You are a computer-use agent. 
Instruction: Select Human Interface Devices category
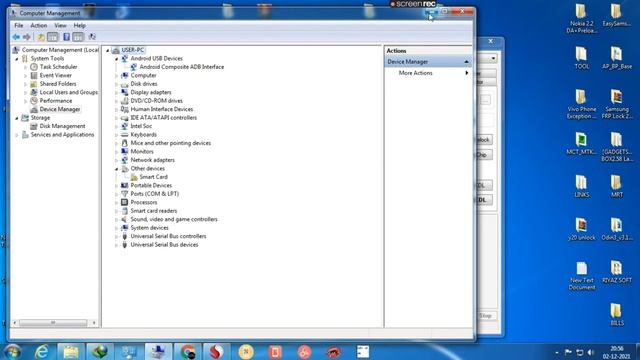[162, 109]
